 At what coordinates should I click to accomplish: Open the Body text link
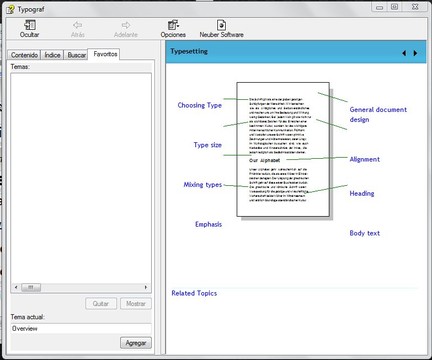364,233
